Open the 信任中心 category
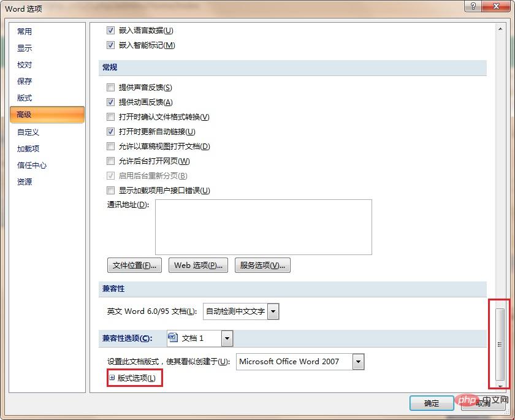This screenshot has width=515, height=420. click(x=32, y=166)
